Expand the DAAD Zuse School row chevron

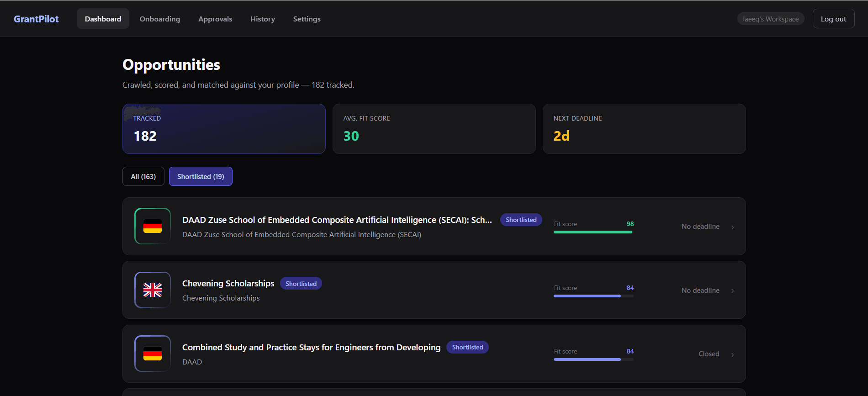pyautogui.click(x=733, y=227)
